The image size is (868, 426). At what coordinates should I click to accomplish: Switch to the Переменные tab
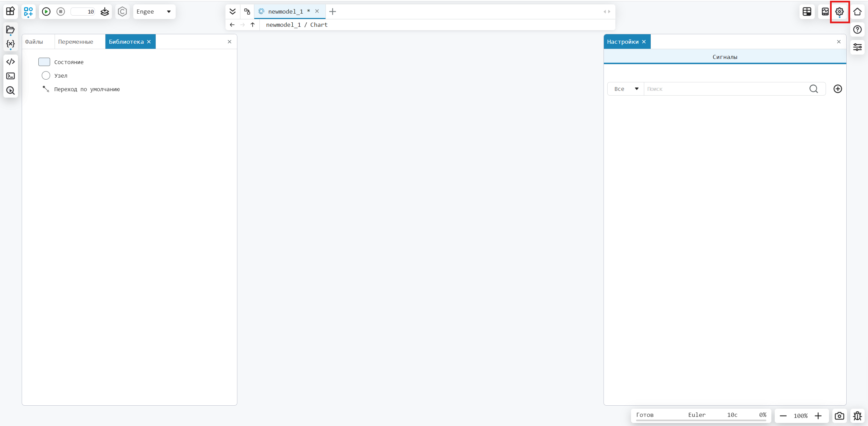pyautogui.click(x=76, y=42)
